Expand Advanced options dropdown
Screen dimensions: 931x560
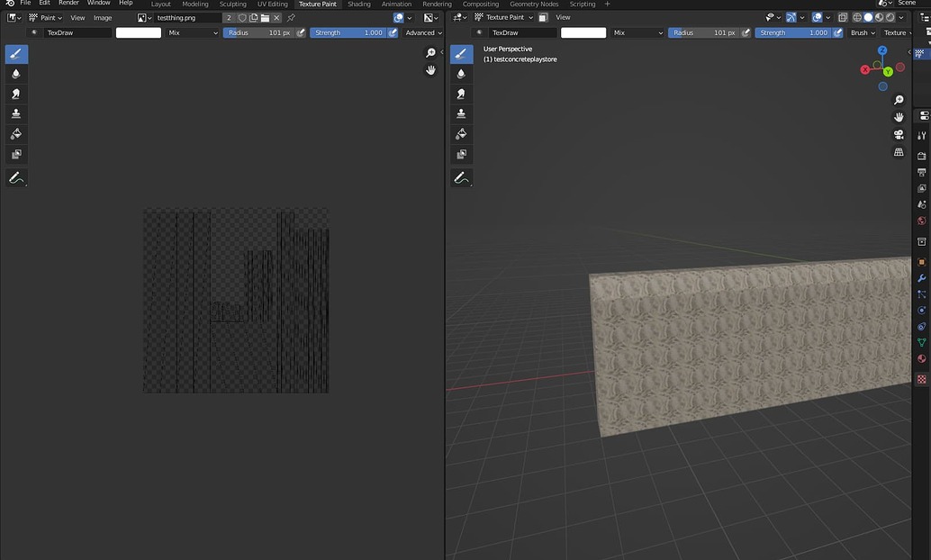pos(423,32)
